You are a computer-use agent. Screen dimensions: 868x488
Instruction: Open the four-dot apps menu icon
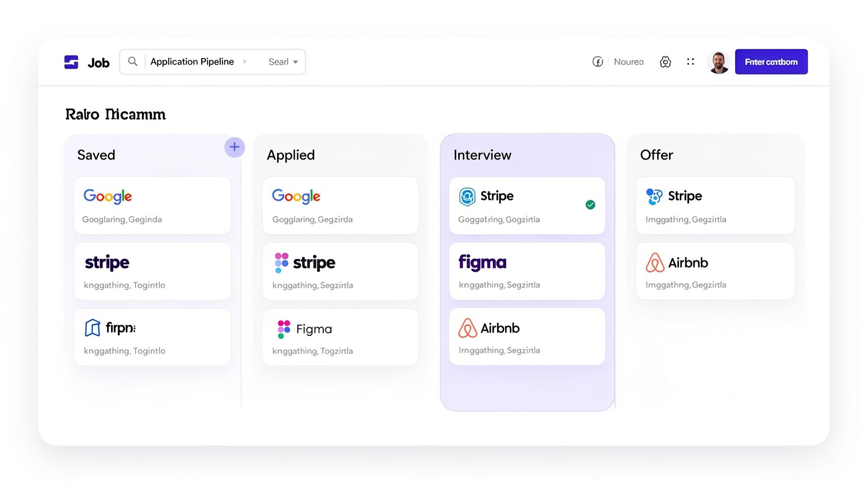(x=690, y=61)
